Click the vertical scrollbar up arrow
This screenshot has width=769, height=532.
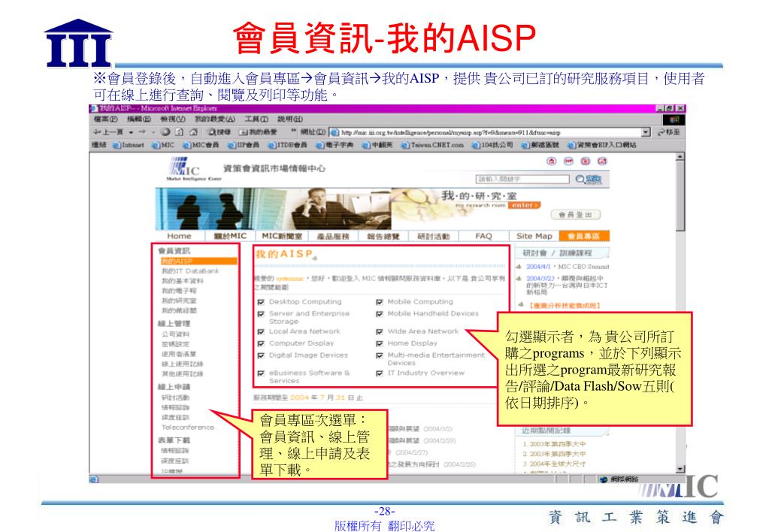(x=680, y=157)
